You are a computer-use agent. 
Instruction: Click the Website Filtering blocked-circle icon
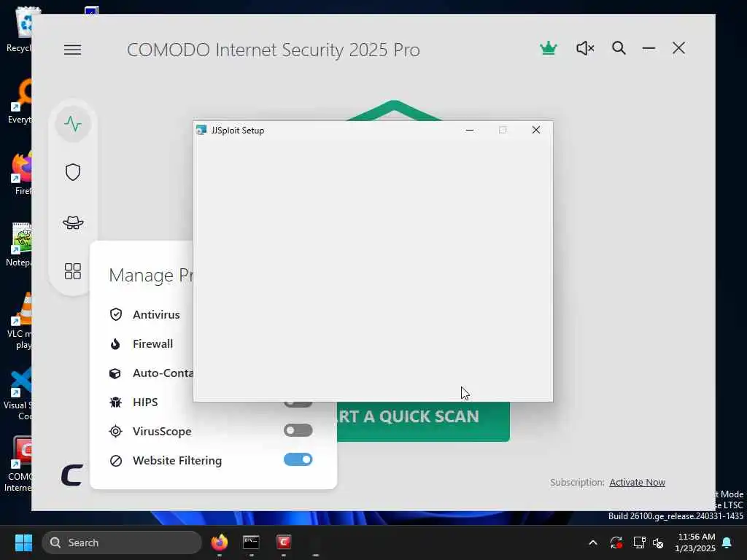tap(116, 461)
